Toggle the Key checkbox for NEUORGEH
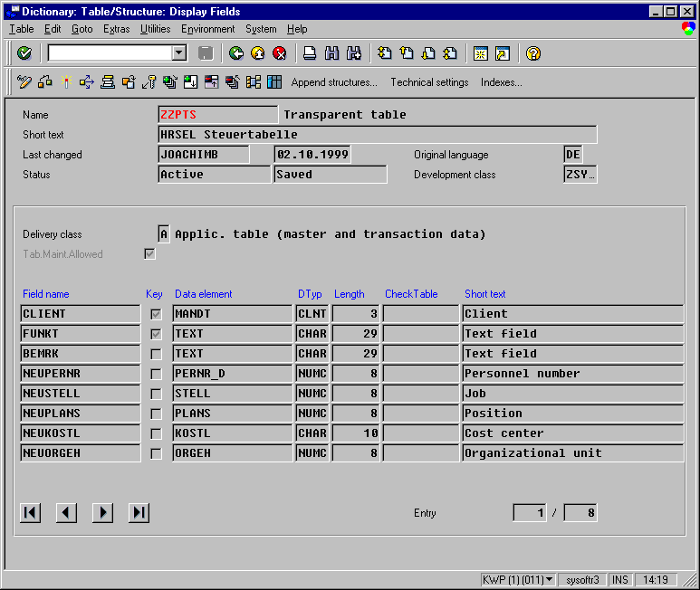 pos(156,453)
